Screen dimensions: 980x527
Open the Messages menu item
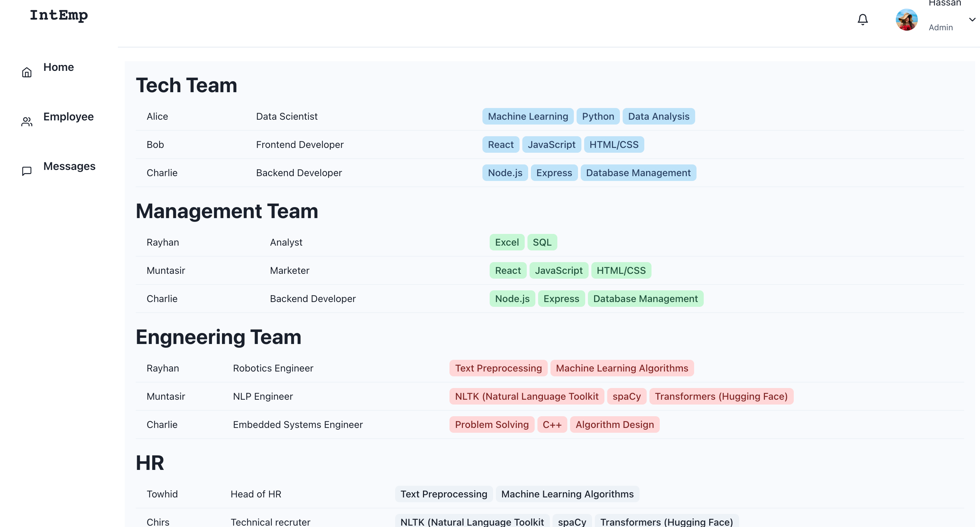pyautogui.click(x=69, y=166)
